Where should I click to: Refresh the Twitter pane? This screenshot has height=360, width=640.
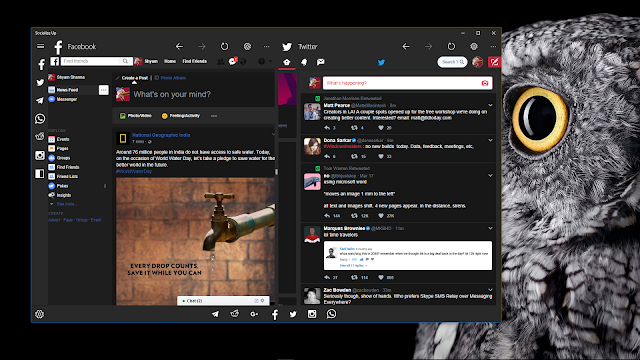(x=451, y=47)
